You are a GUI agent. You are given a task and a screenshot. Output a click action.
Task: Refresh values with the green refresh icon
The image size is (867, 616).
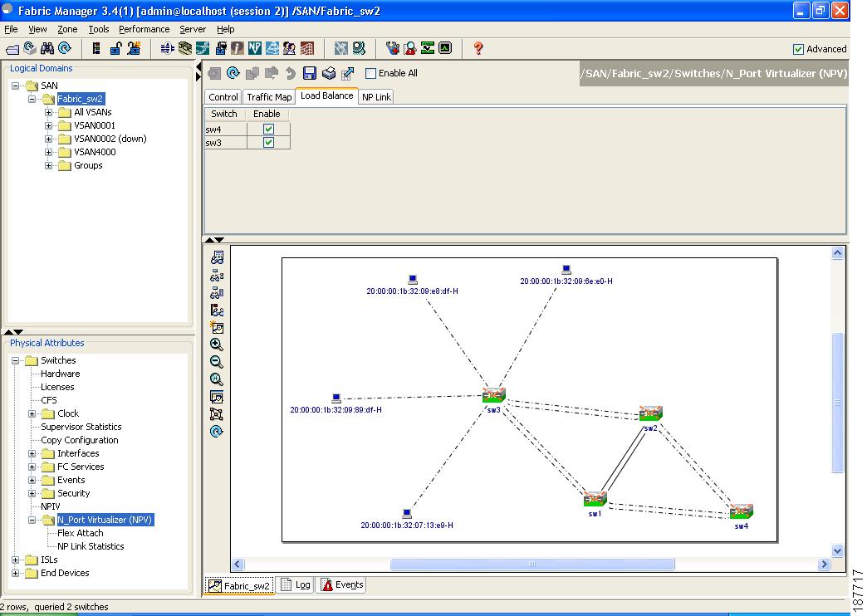coord(234,73)
